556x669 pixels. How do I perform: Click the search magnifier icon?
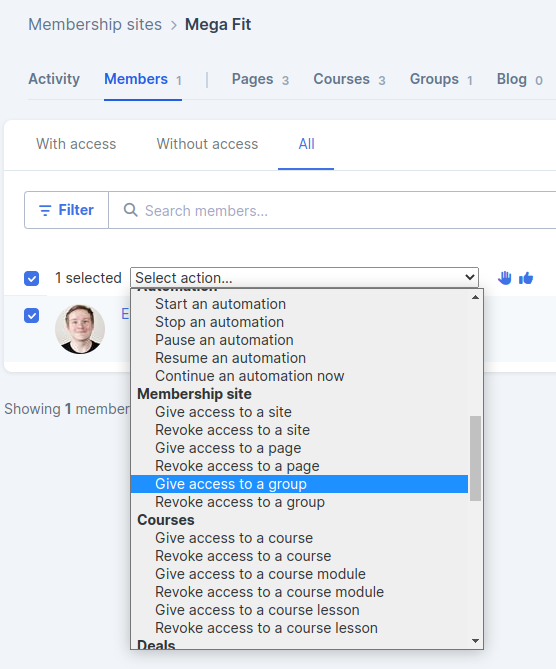point(131,210)
